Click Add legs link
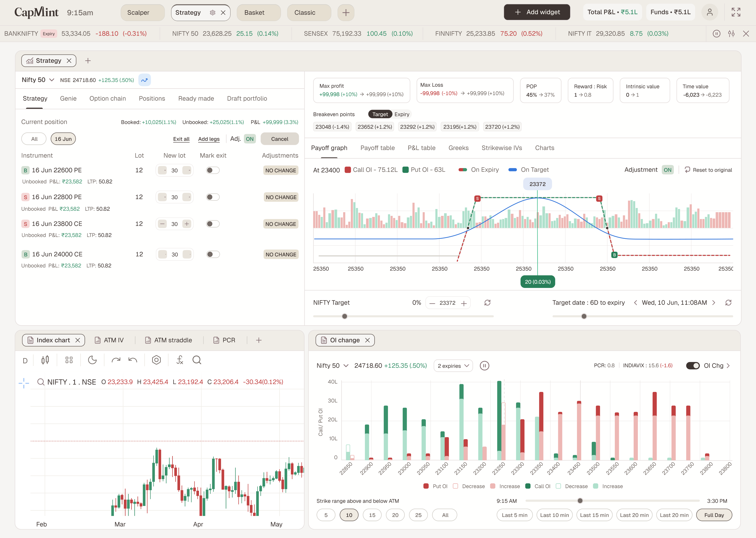The height and width of the screenshot is (538, 756). tap(209, 139)
